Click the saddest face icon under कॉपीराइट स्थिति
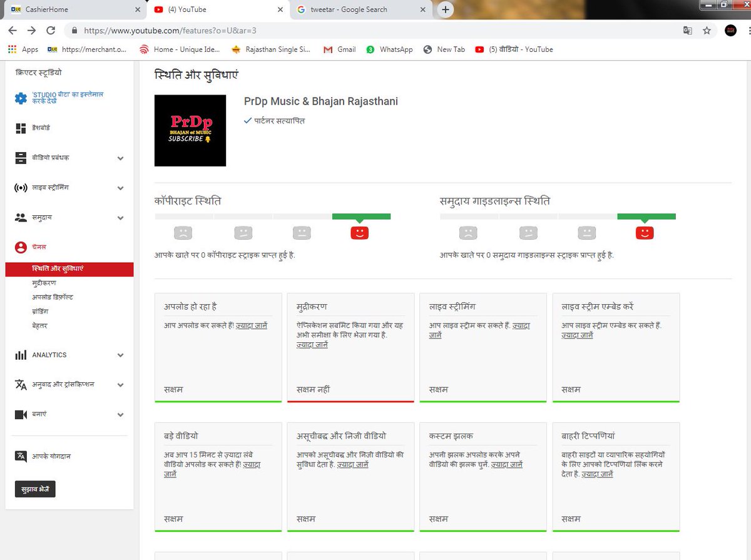Image resolution: width=751 pixels, height=560 pixels. click(183, 233)
